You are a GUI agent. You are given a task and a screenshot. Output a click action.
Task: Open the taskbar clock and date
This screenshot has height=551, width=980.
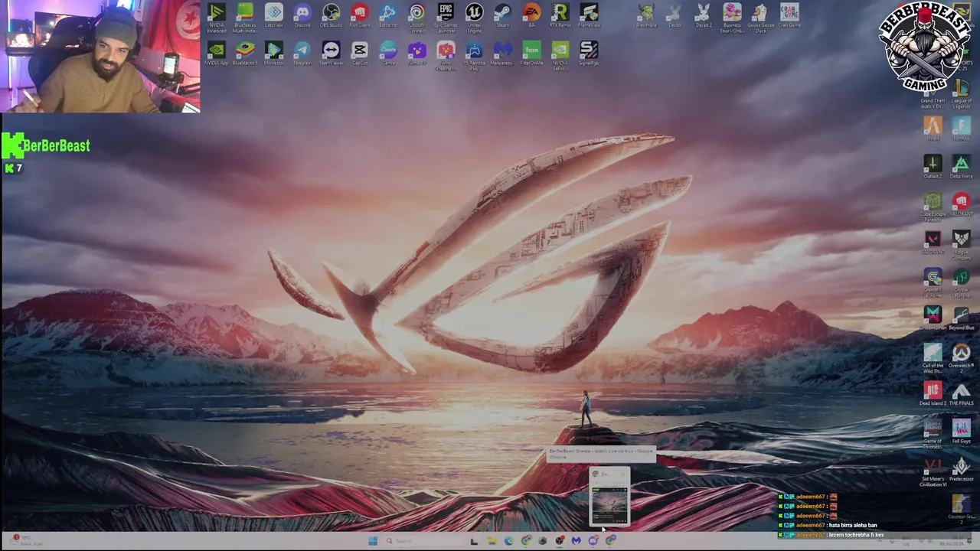952,541
